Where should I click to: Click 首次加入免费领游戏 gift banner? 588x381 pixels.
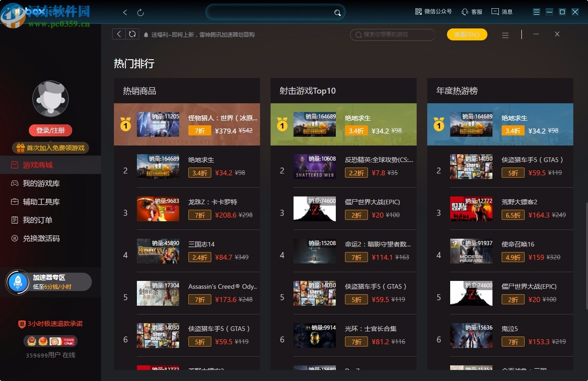51,148
